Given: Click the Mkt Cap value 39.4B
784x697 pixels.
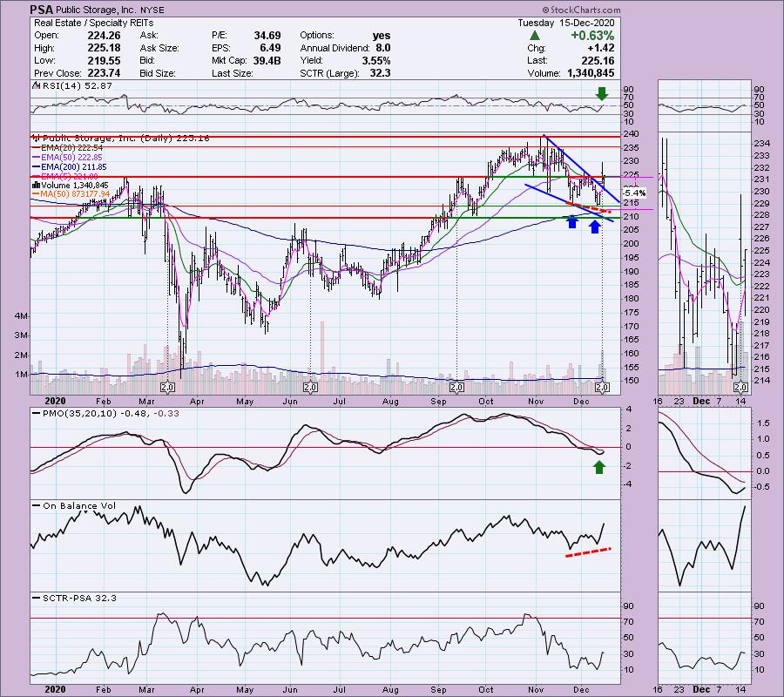Looking at the screenshot, I should 267,60.
